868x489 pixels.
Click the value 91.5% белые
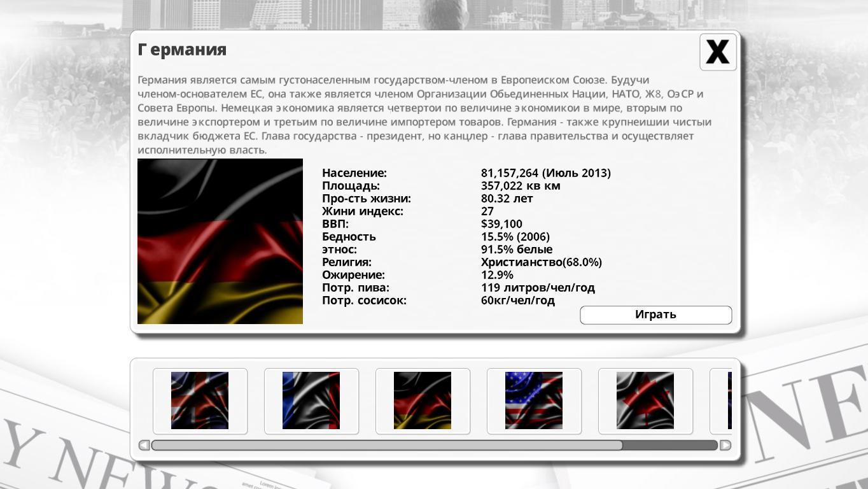coord(517,250)
